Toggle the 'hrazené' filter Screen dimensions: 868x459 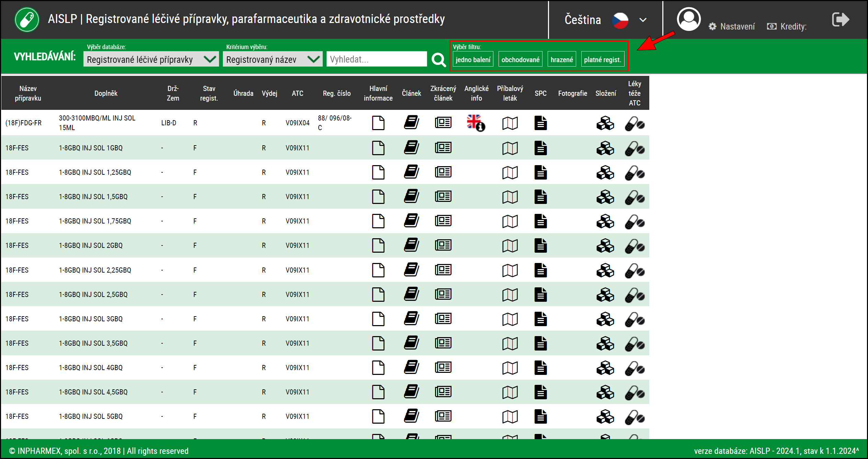pos(562,59)
